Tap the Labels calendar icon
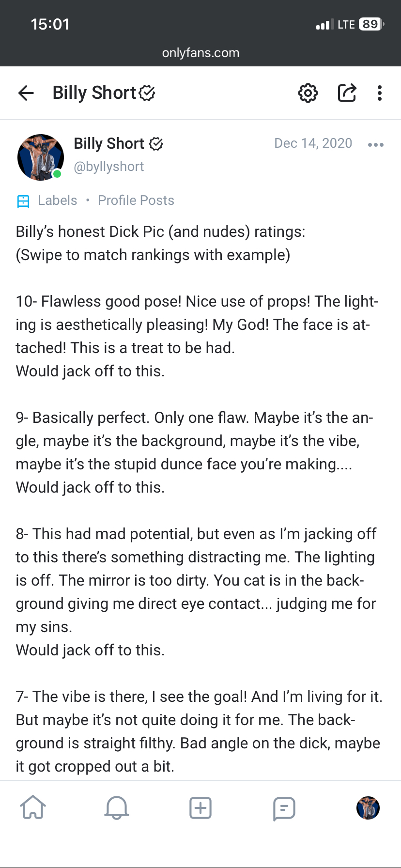401x868 pixels. [x=23, y=201]
